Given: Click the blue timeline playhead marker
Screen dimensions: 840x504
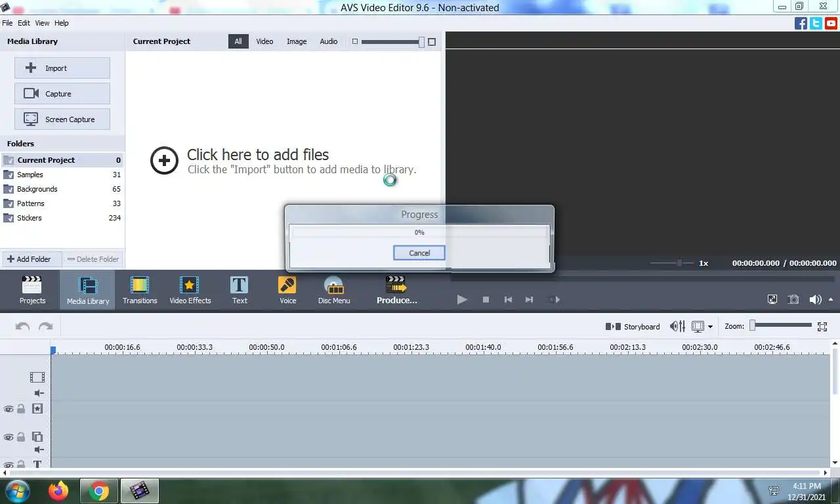Looking at the screenshot, I should (53, 350).
